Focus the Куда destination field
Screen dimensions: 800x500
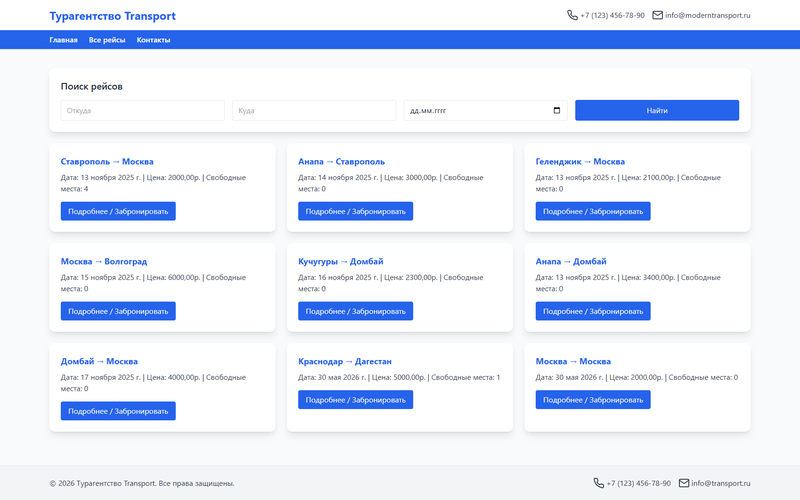click(x=314, y=110)
